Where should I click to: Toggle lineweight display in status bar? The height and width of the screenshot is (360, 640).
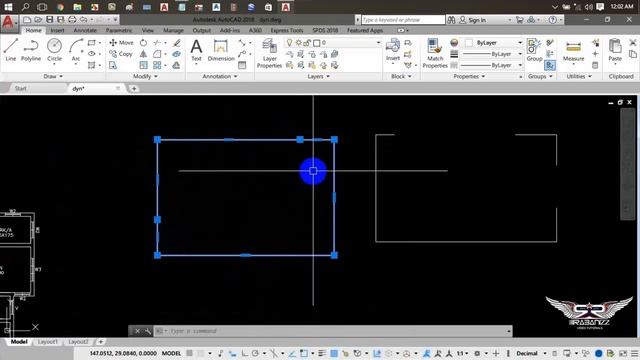322,353
